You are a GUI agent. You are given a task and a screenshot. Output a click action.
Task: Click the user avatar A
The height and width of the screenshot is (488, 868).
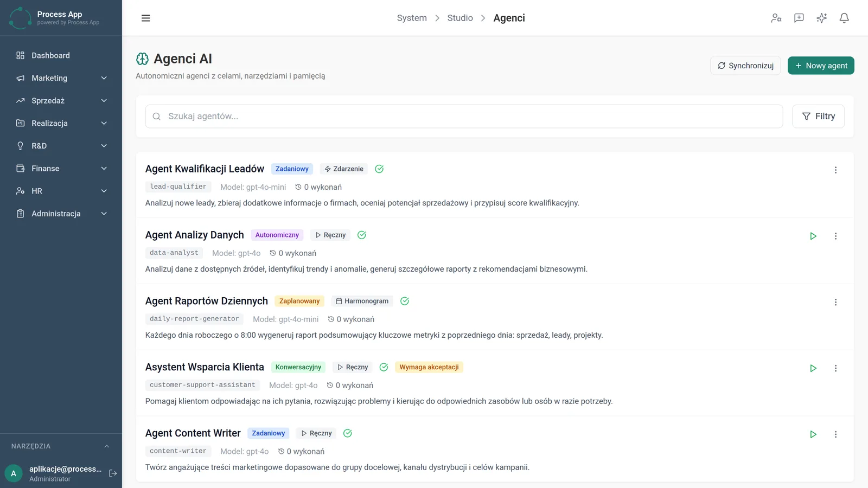(14, 473)
